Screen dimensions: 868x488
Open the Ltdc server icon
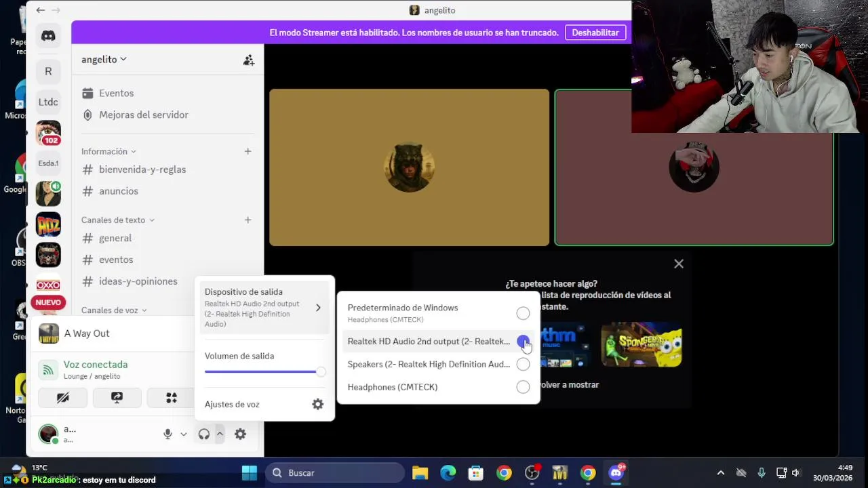click(48, 102)
